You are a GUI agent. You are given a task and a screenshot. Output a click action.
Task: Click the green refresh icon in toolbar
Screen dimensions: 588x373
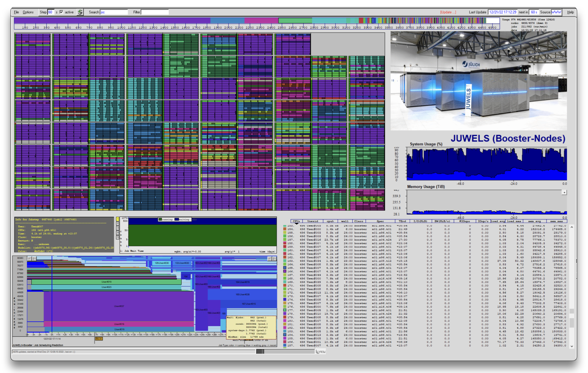click(80, 12)
